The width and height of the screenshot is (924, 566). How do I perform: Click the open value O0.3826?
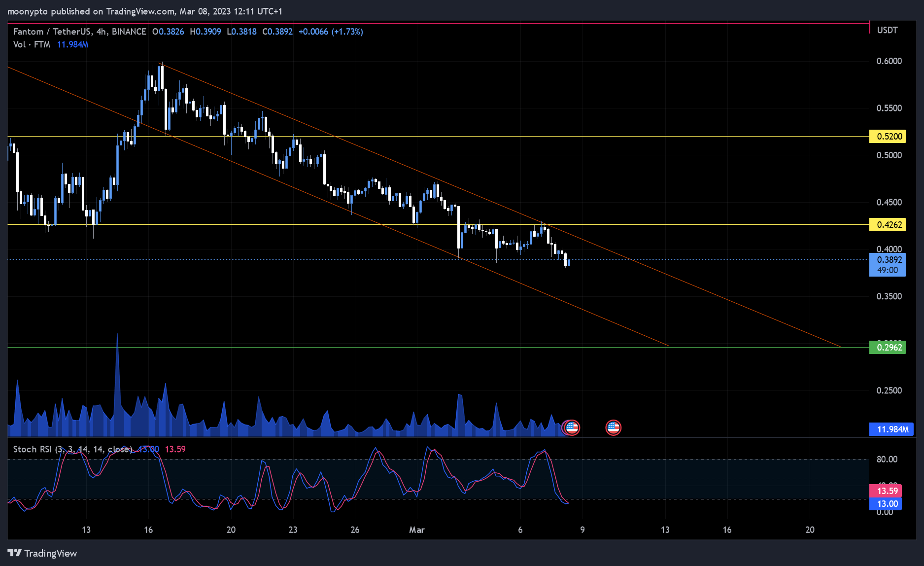tap(168, 32)
